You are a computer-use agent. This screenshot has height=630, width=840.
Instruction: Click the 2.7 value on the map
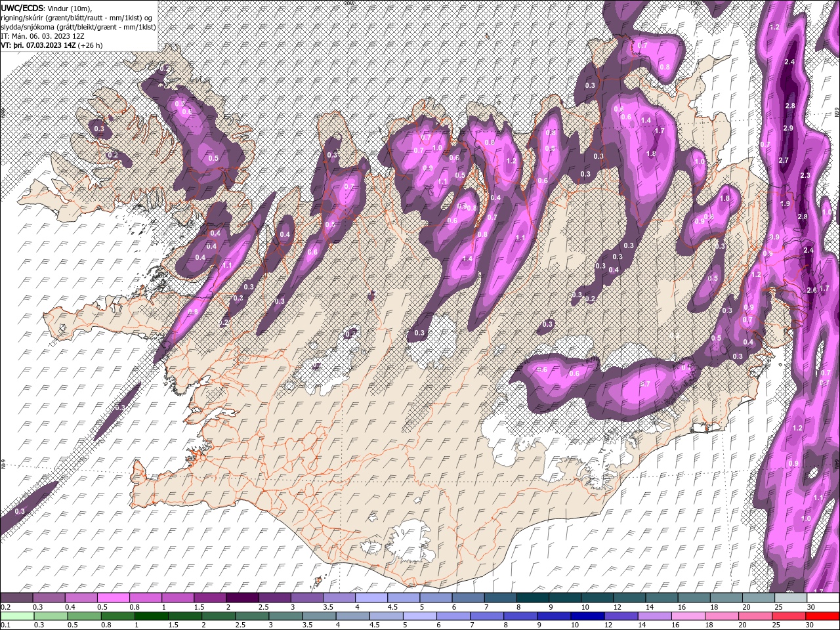pyautogui.click(x=784, y=161)
